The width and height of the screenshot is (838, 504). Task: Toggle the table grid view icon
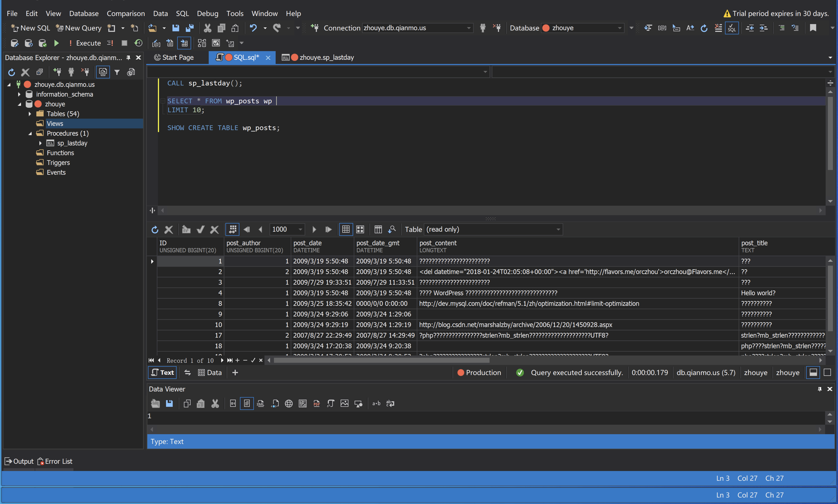[x=346, y=229]
